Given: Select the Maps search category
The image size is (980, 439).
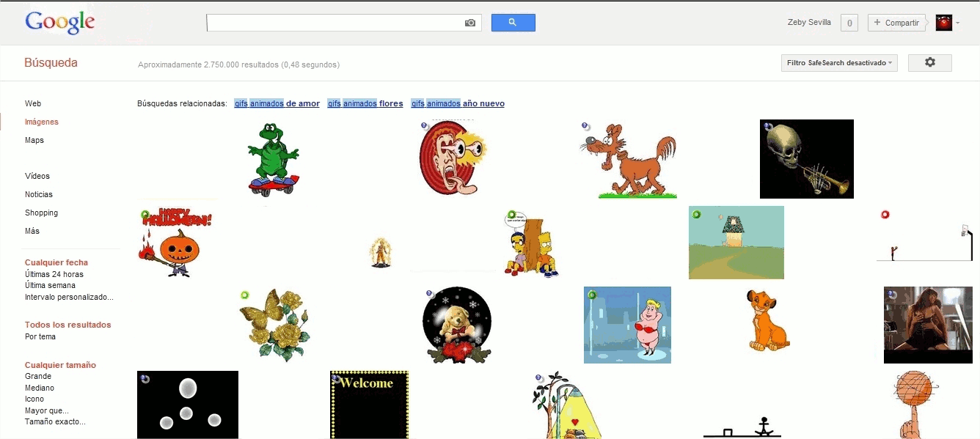Looking at the screenshot, I should [x=34, y=140].
